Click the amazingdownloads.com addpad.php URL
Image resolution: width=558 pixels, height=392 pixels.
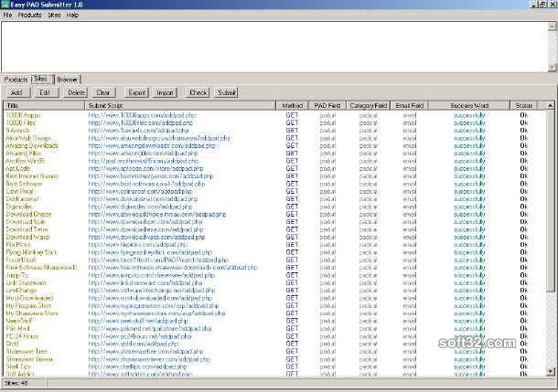pos(152,145)
